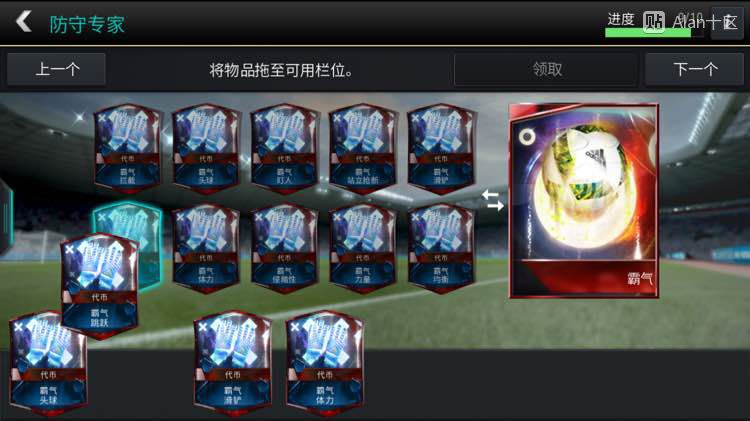
Task: Go back using the top-left arrow
Action: 23,22
